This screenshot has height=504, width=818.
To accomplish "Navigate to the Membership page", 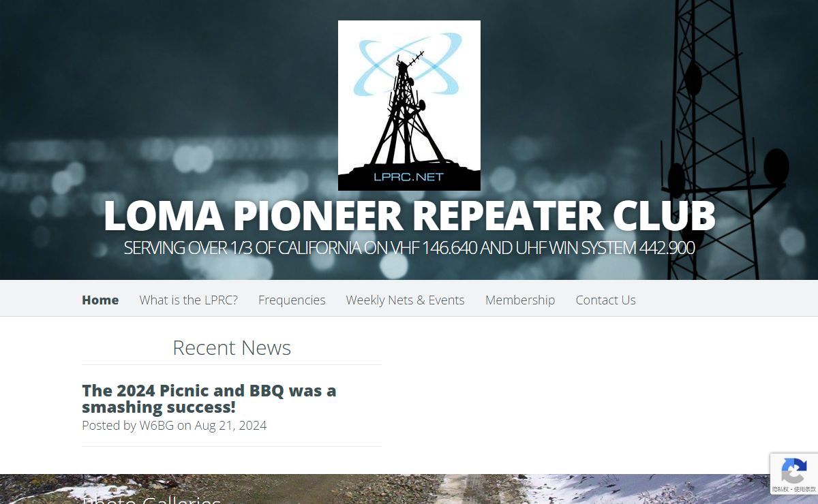I will point(520,300).
